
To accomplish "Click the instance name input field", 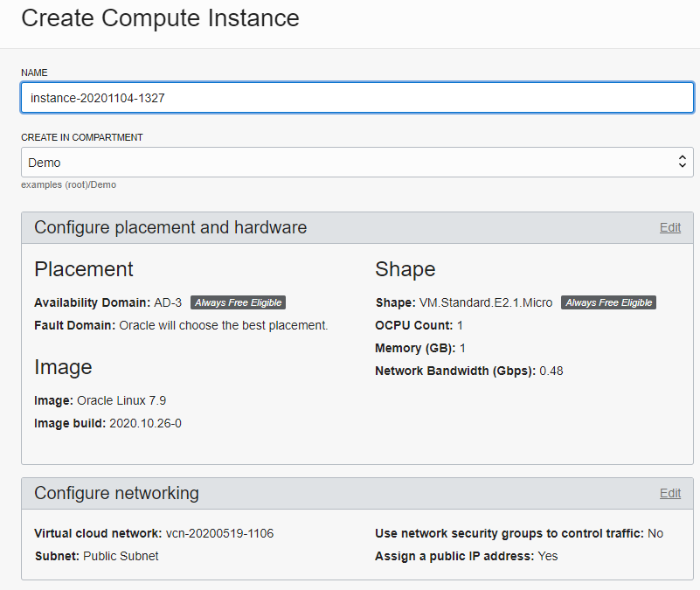I will [357, 97].
